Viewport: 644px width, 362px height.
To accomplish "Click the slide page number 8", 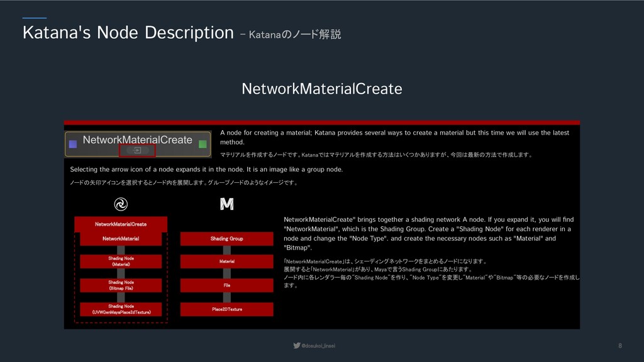I will click(x=620, y=346).
